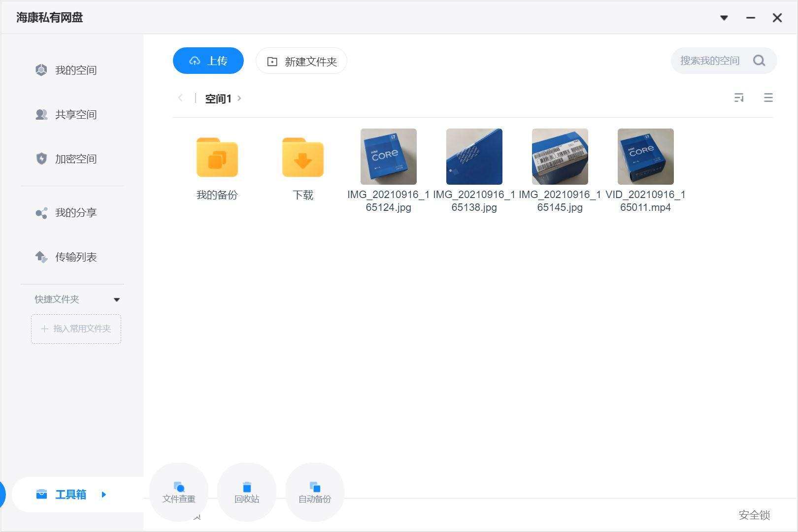This screenshot has height=532, width=798.
Task: Create a folder with 新建文件夹
Action: click(301, 61)
